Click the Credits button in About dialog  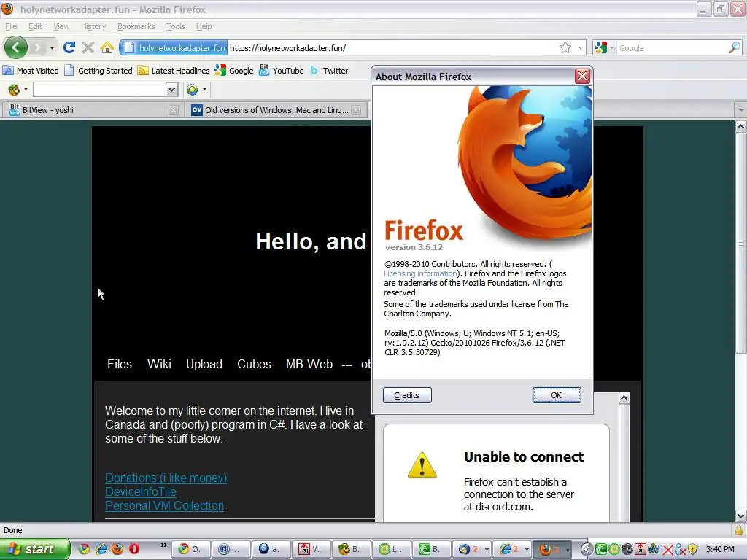407,395
